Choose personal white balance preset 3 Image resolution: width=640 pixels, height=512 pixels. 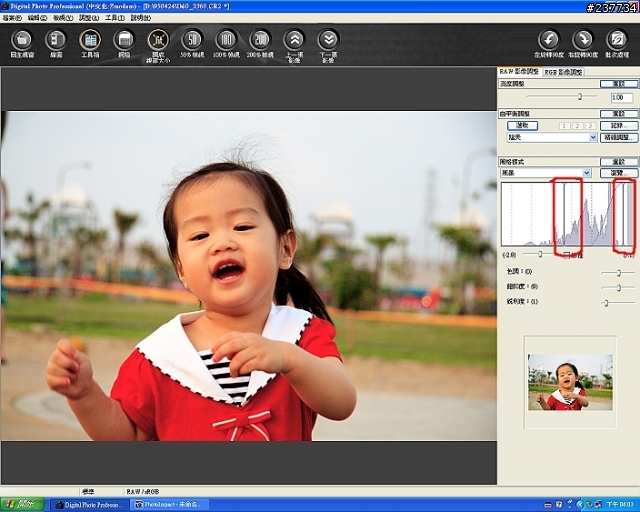(590, 126)
